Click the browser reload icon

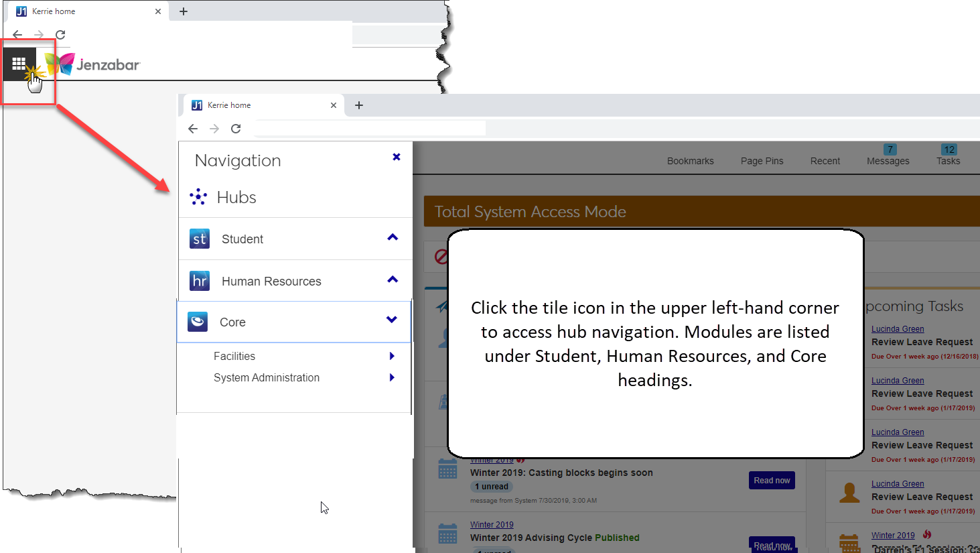pyautogui.click(x=236, y=128)
